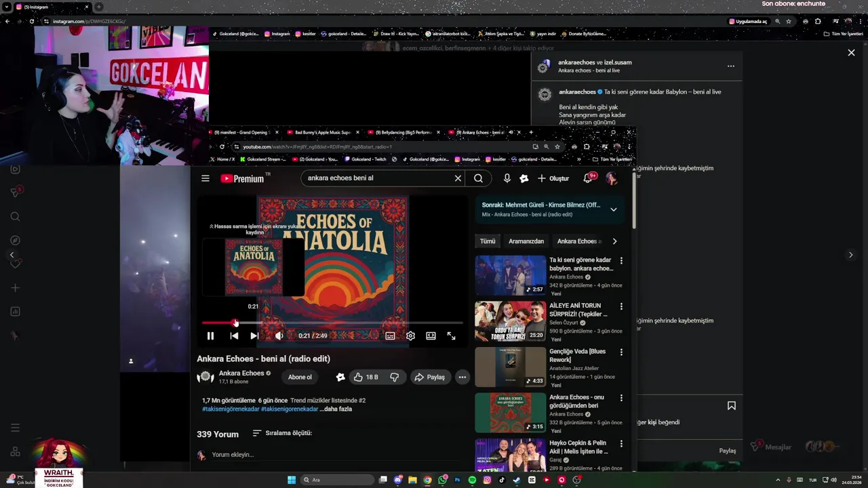
Task: Open Instagram search in left sidebar
Action: point(15,217)
